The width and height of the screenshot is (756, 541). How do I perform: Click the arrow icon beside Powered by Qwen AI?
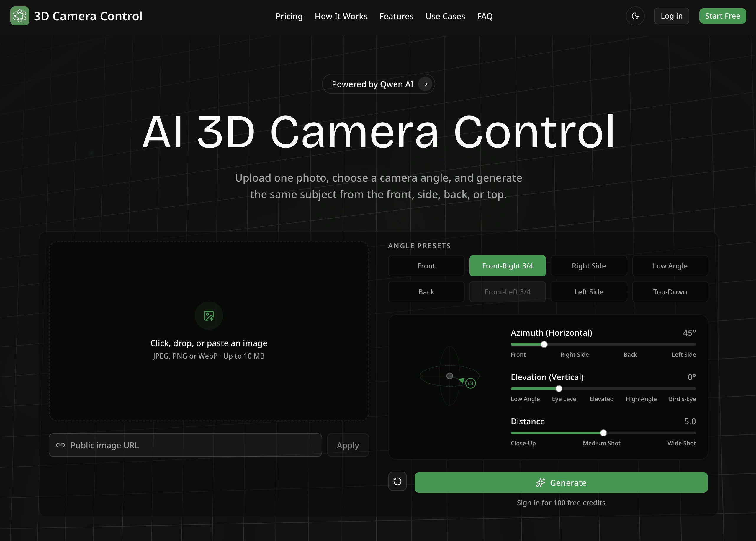coord(425,84)
